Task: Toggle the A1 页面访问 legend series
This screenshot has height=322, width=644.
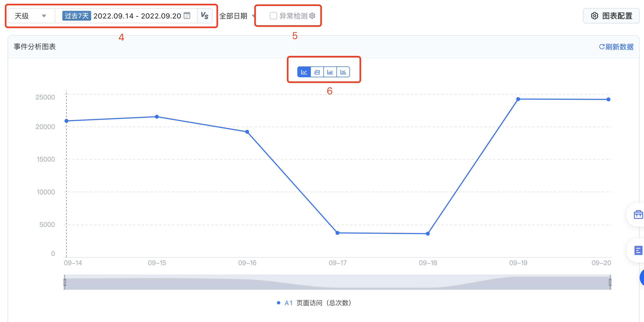Action: pyautogui.click(x=314, y=303)
